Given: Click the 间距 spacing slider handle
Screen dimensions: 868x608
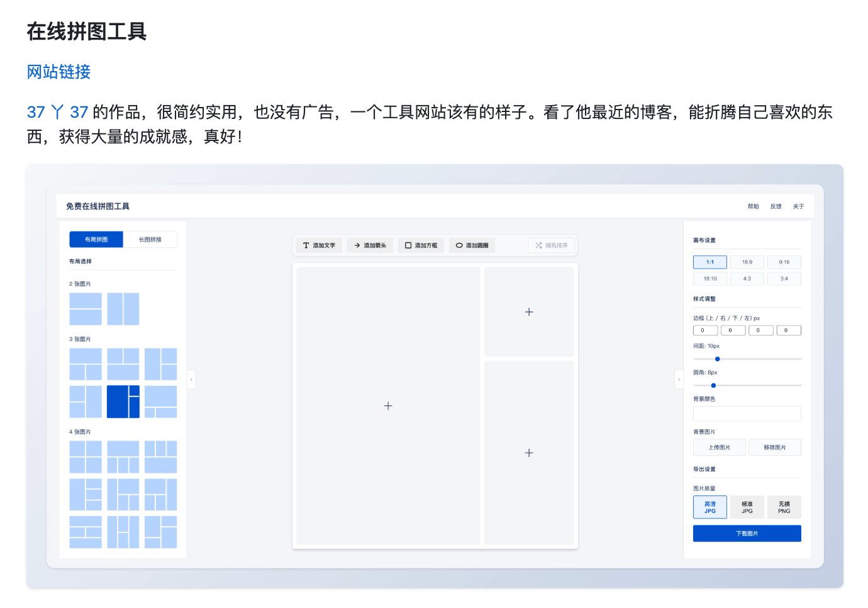Looking at the screenshot, I should 717,359.
